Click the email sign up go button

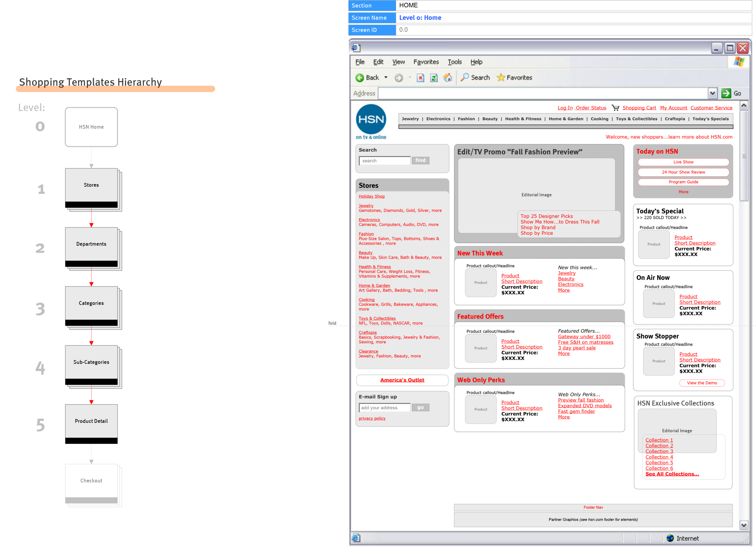click(420, 407)
